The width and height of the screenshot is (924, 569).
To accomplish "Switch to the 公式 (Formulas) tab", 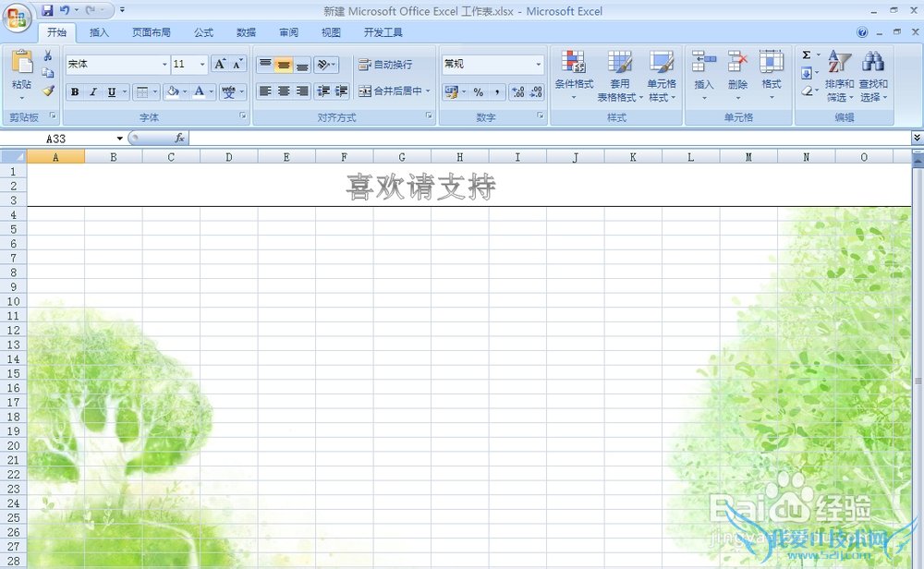I will (204, 32).
